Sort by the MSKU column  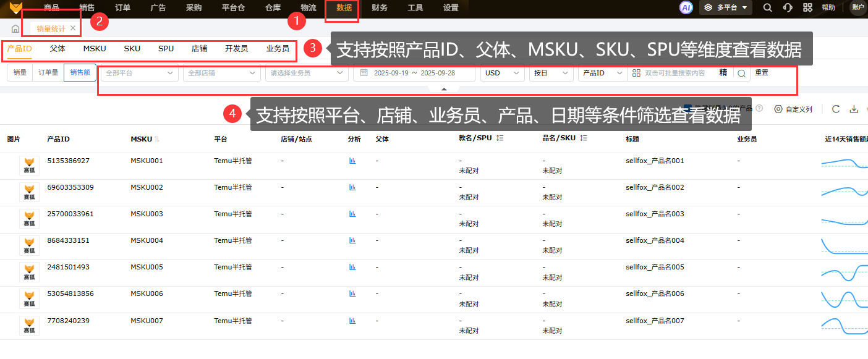tap(157, 139)
